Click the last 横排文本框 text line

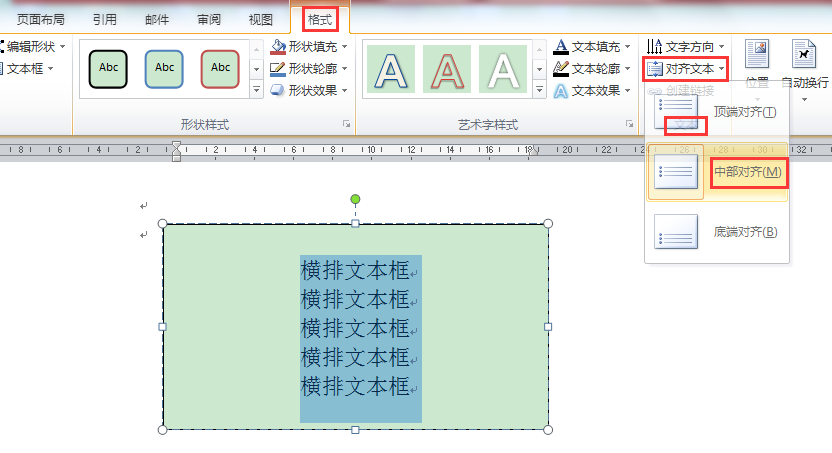(355, 386)
